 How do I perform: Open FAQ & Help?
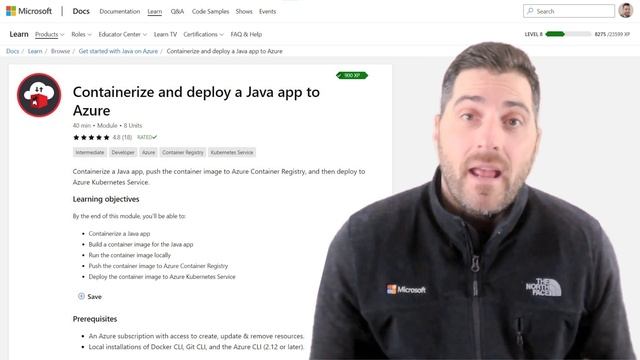(246, 34)
